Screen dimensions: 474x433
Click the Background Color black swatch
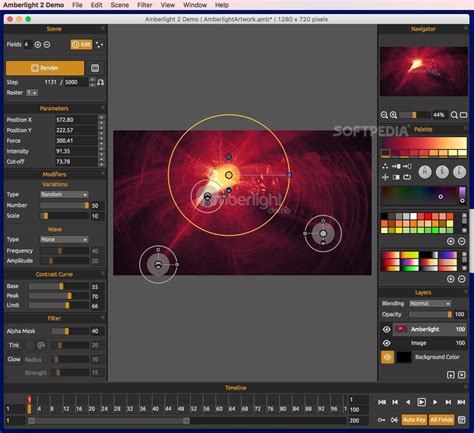pyautogui.click(x=404, y=357)
